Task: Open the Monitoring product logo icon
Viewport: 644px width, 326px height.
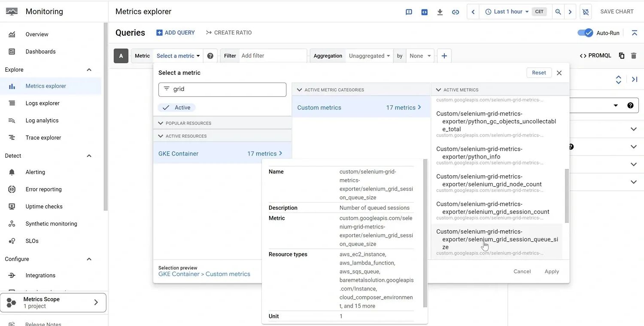Action: click(12, 12)
